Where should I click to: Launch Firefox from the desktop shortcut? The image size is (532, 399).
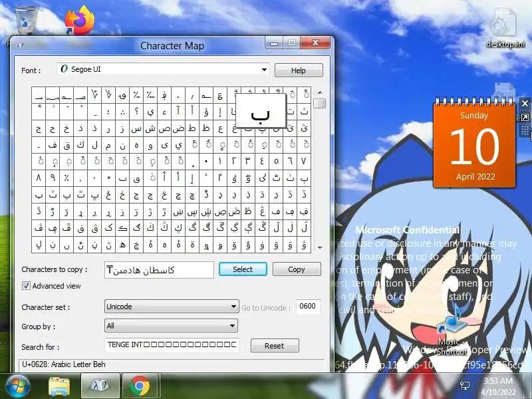[80, 21]
